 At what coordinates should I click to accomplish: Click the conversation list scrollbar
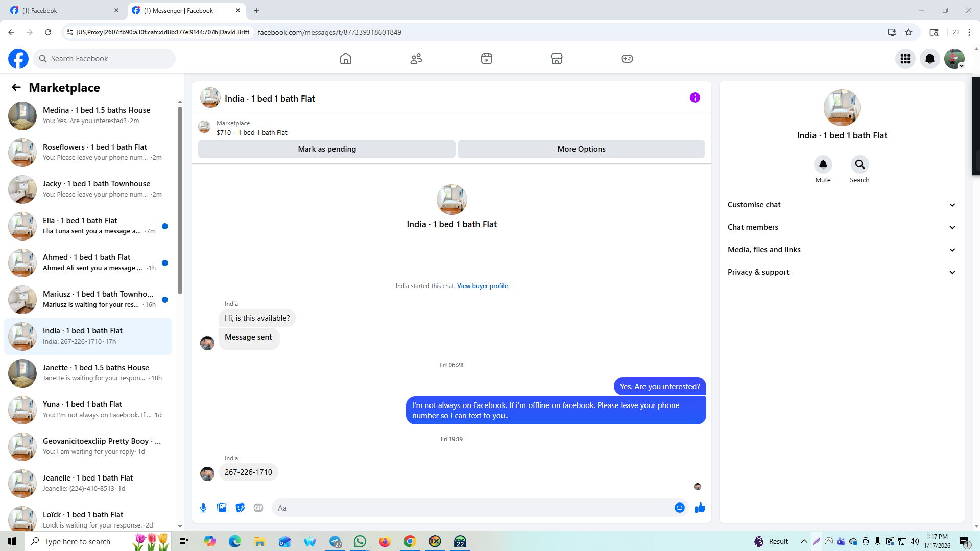pyautogui.click(x=180, y=199)
